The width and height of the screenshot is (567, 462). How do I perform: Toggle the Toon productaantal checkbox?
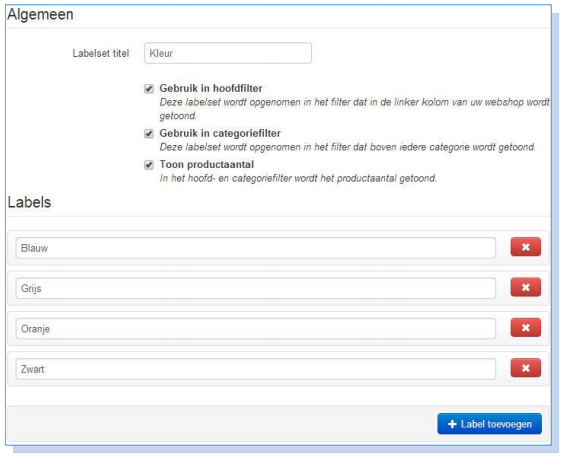pyautogui.click(x=149, y=165)
